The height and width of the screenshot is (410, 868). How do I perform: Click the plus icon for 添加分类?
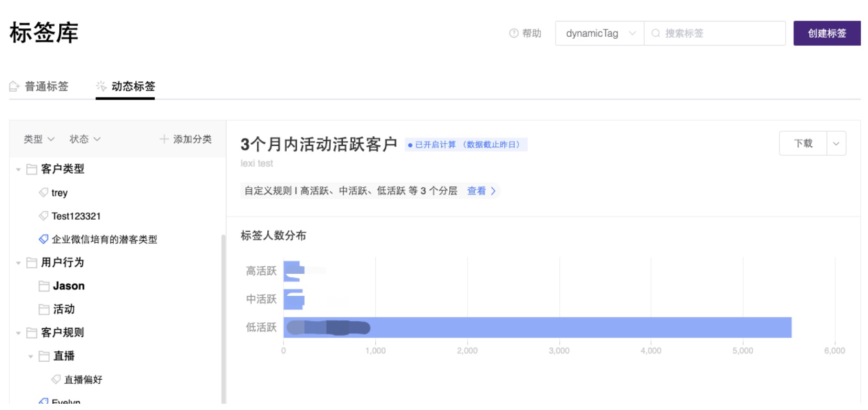164,139
